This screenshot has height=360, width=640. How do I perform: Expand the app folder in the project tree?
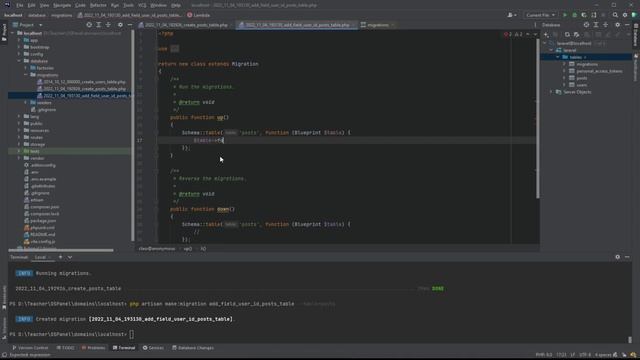[x=19, y=40]
